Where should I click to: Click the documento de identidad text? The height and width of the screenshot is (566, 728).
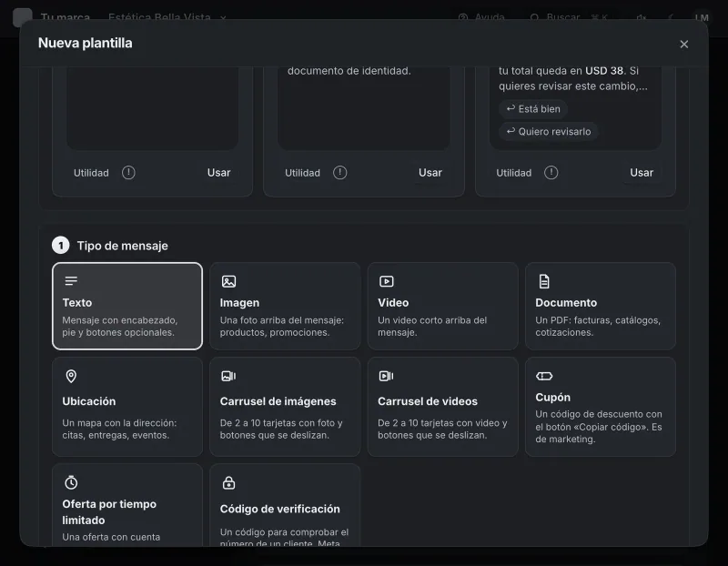tap(349, 71)
